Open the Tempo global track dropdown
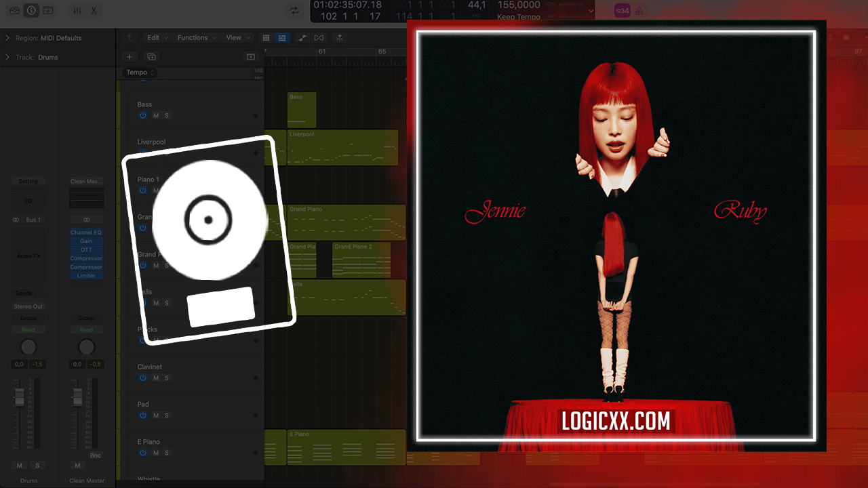Viewport: 868px width, 488px height. click(x=140, y=73)
